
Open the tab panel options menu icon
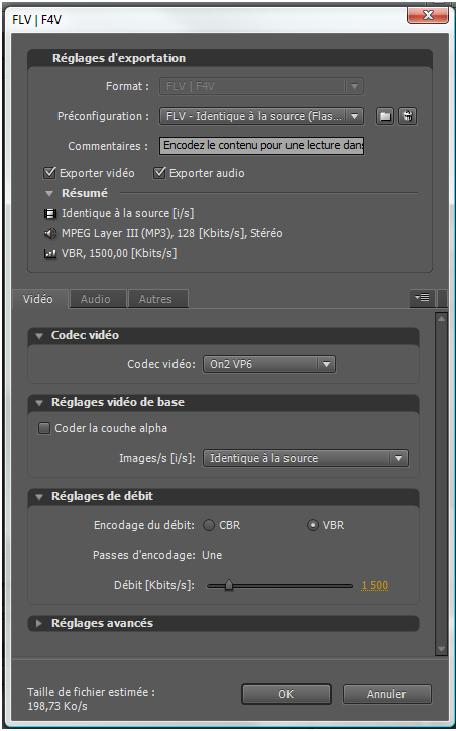422,297
